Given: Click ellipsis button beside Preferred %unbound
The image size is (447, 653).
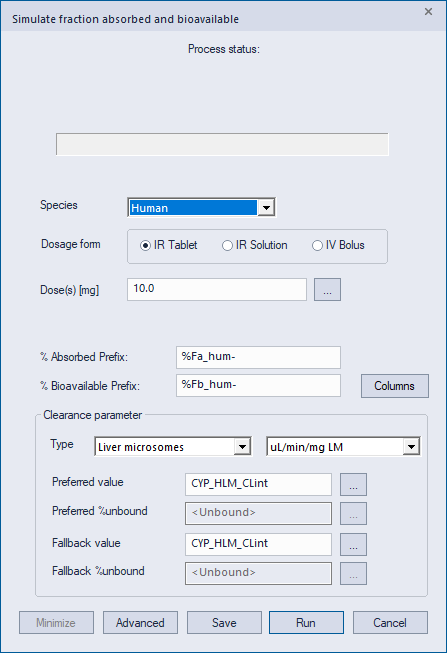Looking at the screenshot, I should (x=353, y=513).
